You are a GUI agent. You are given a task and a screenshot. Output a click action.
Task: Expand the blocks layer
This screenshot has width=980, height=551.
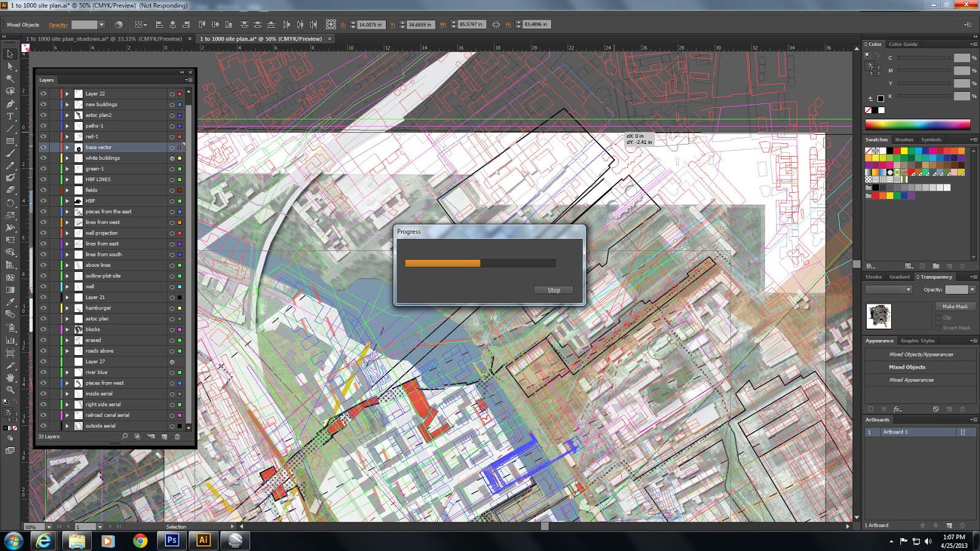point(67,329)
